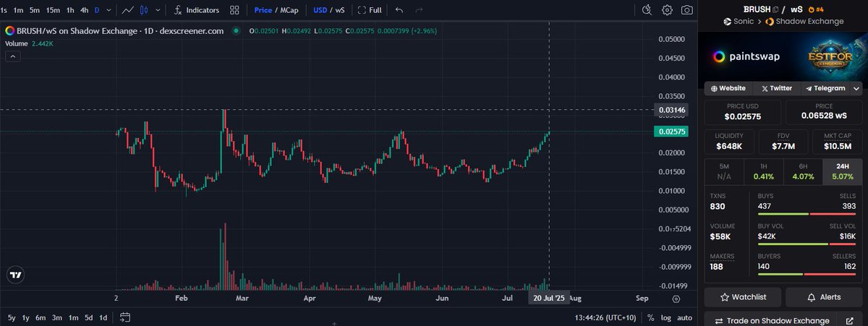Image resolution: width=868 pixels, height=326 pixels.
Task: Show the 24H stats tab
Action: tap(843, 171)
